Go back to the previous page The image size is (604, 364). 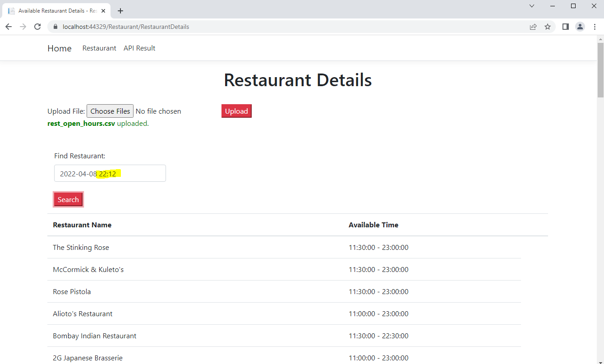point(9,27)
